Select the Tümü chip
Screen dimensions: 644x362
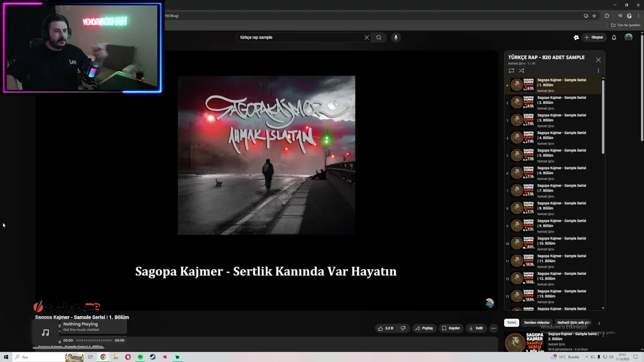pyautogui.click(x=512, y=323)
